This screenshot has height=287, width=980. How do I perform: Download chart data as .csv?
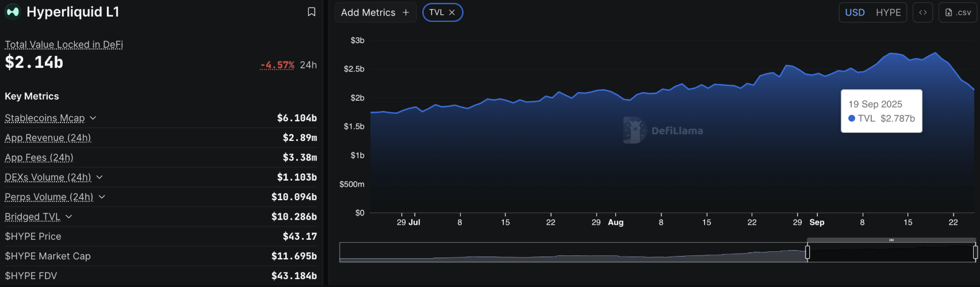coord(958,13)
